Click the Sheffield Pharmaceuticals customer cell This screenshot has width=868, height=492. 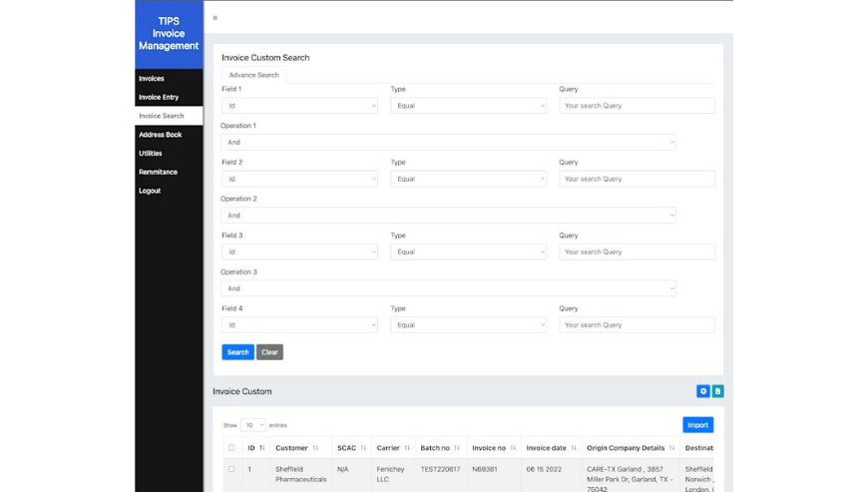pos(301,474)
